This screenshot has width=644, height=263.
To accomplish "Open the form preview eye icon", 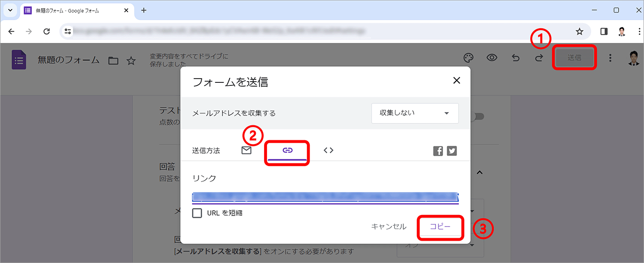I will 492,58.
